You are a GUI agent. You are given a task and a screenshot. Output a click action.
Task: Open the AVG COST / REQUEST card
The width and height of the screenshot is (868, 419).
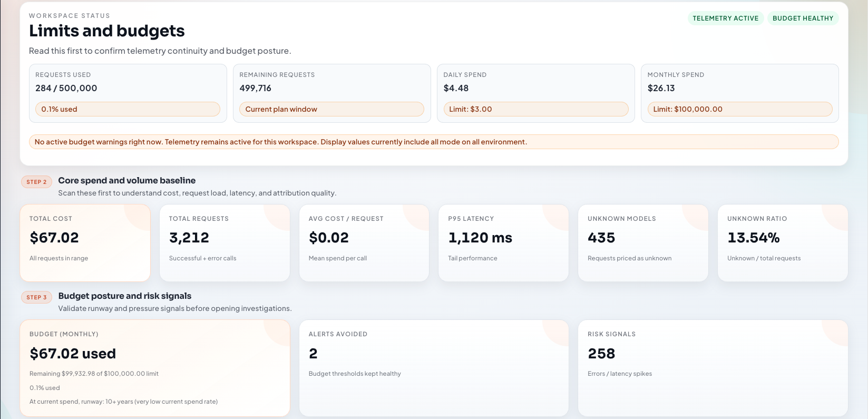(x=364, y=243)
